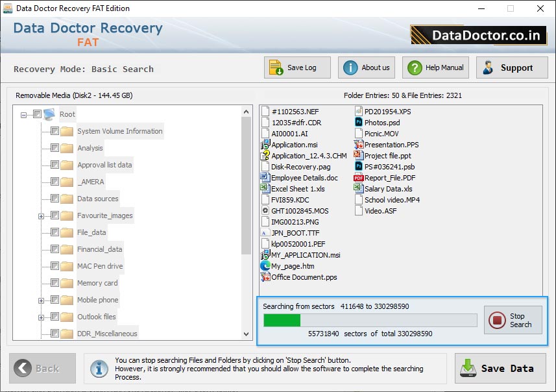Toggle the Root folder checkbox
The width and height of the screenshot is (556, 392).
(37, 115)
